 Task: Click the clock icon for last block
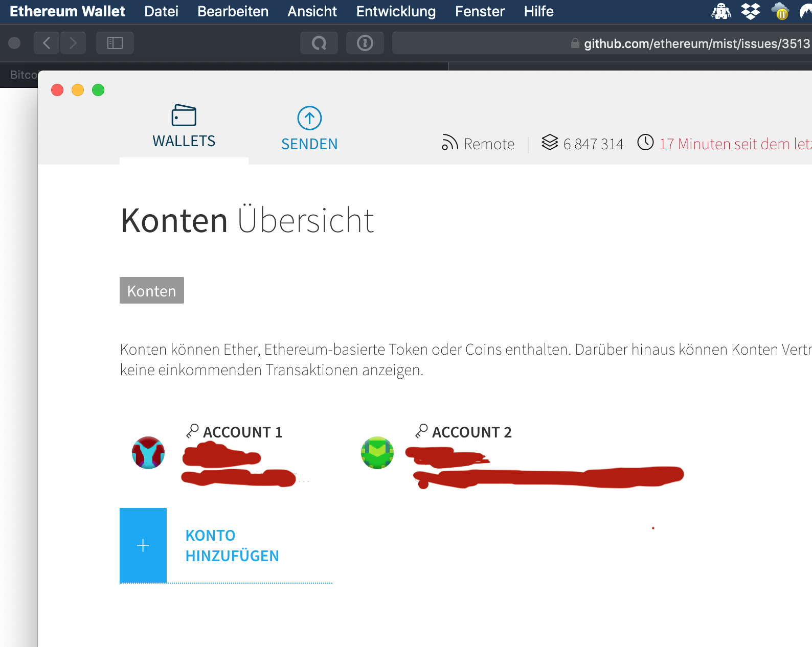(645, 142)
